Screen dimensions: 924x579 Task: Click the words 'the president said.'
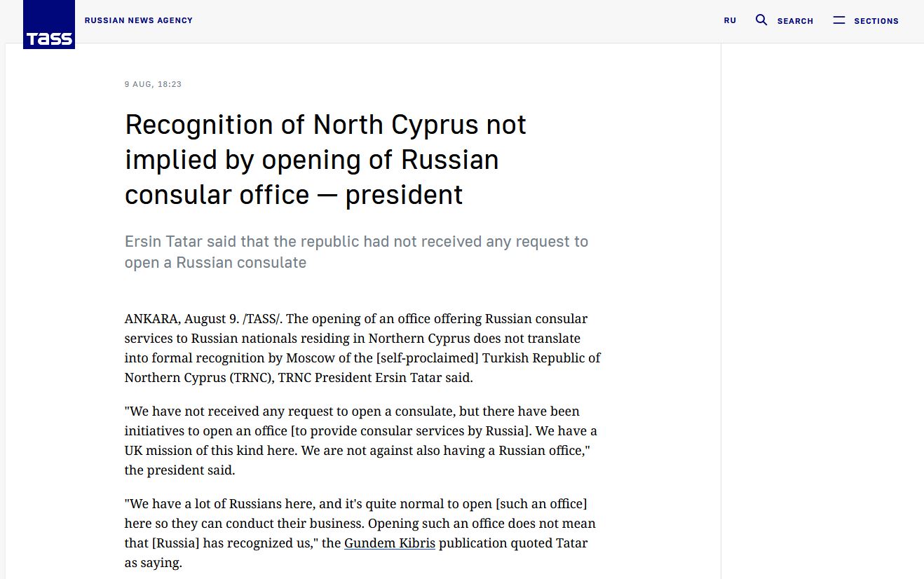179,470
